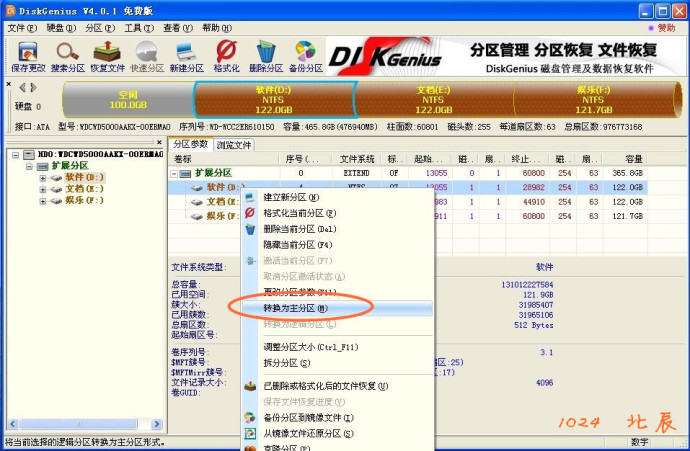Open the 工具(T) menu
Viewport: 690px width, 451px height.
pos(139,28)
